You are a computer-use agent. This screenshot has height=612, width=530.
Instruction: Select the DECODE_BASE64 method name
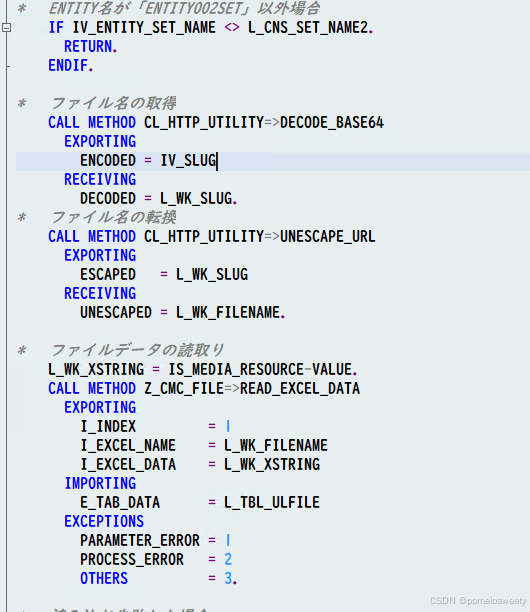[332, 123]
